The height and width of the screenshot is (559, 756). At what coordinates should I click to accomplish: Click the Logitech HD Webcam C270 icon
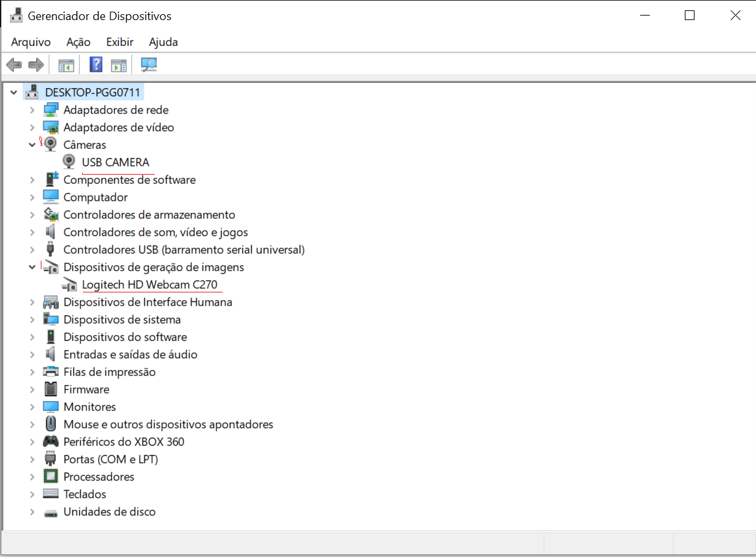69,285
